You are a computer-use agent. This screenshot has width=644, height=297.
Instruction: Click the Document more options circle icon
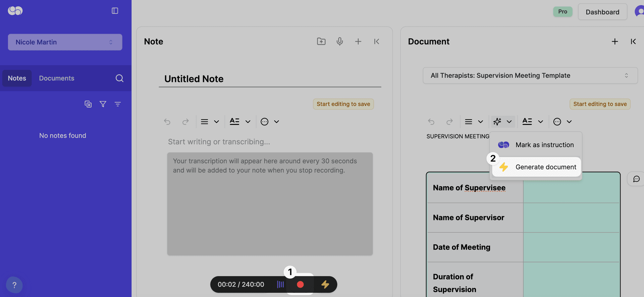557,122
